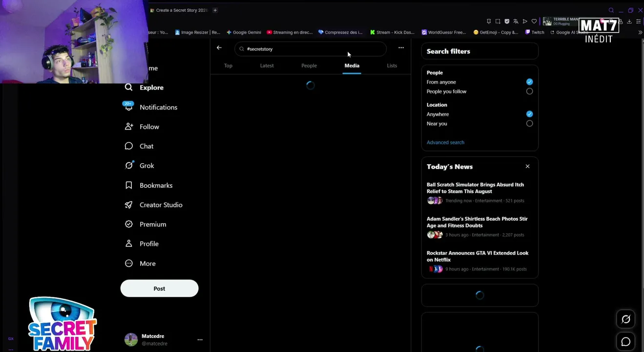Open the browser hamburger easy-setup menu
Image resolution: width=644 pixels, height=352 pixels.
(638, 22)
